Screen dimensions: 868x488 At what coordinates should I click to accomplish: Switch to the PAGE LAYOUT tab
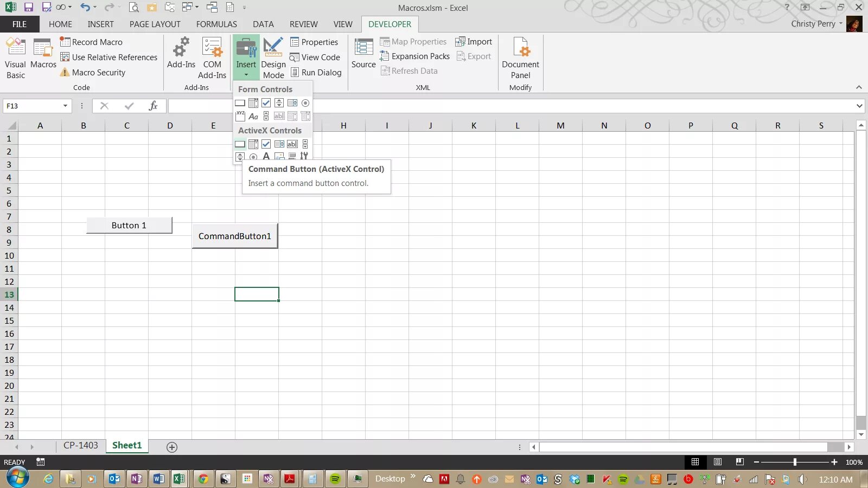click(x=155, y=24)
